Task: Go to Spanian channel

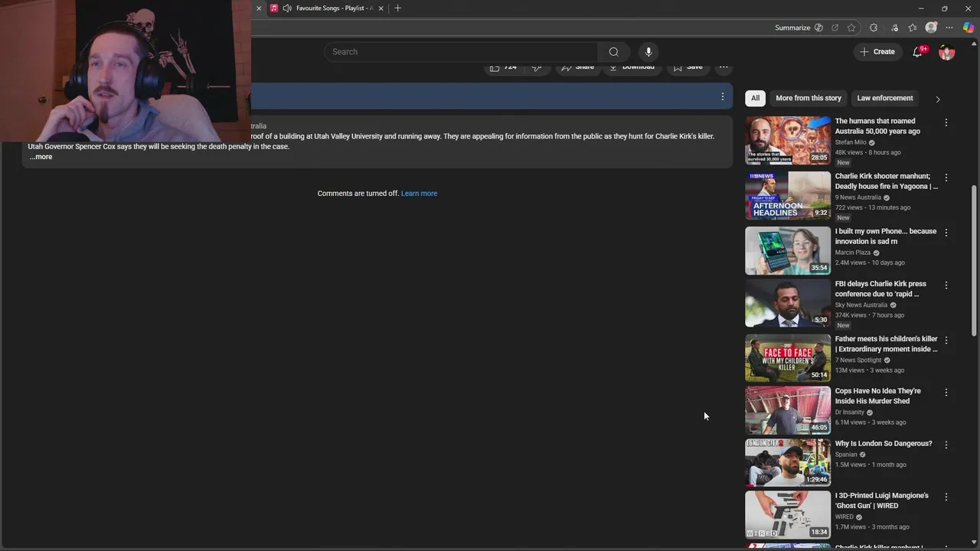Action: (846, 455)
